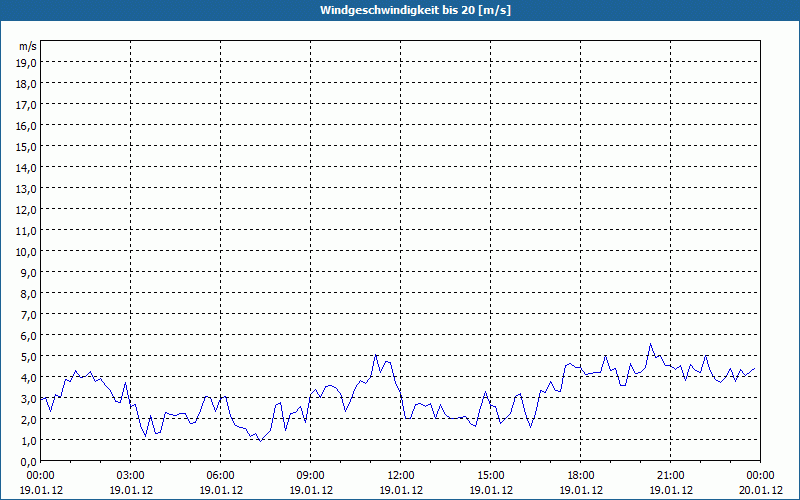Click the '8,0' y-axis value

tap(28, 294)
